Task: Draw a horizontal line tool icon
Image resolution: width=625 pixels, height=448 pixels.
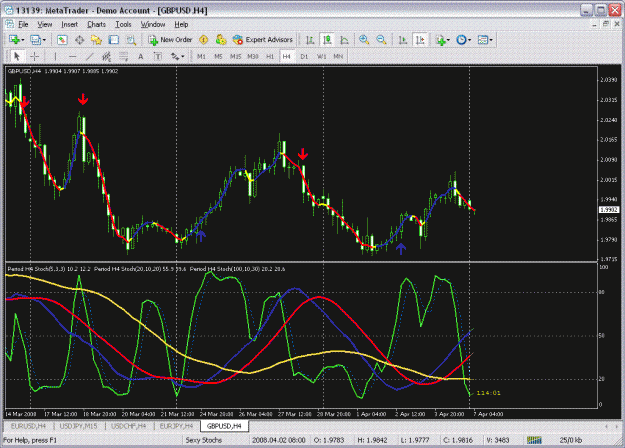Action: point(72,57)
